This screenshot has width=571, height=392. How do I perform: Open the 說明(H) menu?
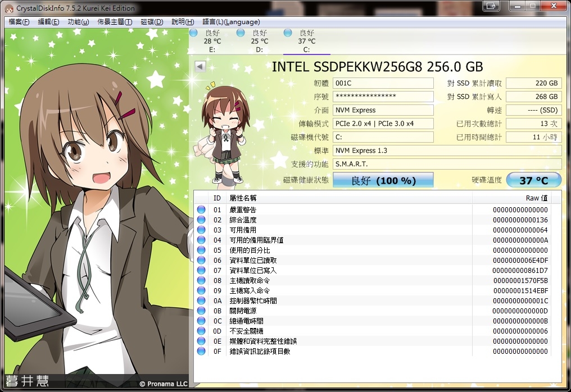183,22
